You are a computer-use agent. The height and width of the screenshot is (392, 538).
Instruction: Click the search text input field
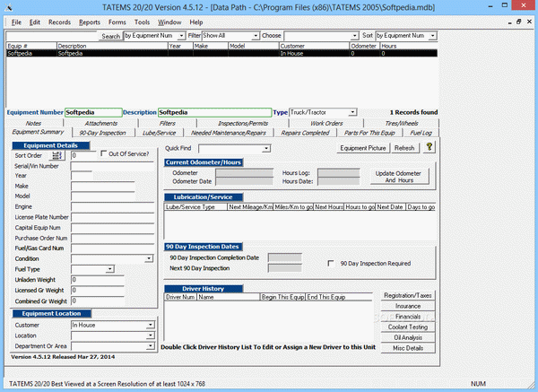[52, 36]
